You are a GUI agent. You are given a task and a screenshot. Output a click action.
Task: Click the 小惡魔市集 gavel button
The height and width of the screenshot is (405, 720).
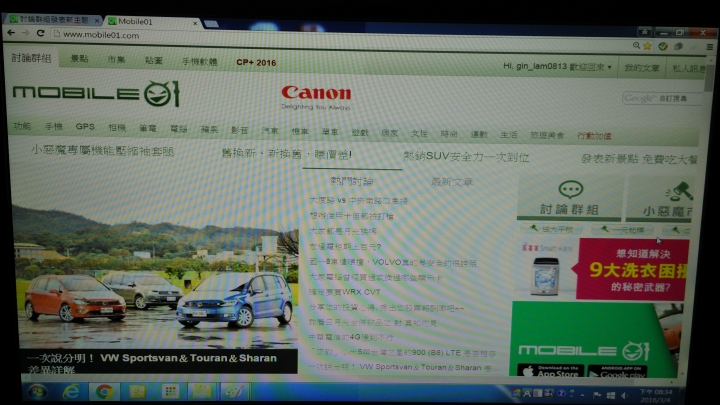(660, 199)
